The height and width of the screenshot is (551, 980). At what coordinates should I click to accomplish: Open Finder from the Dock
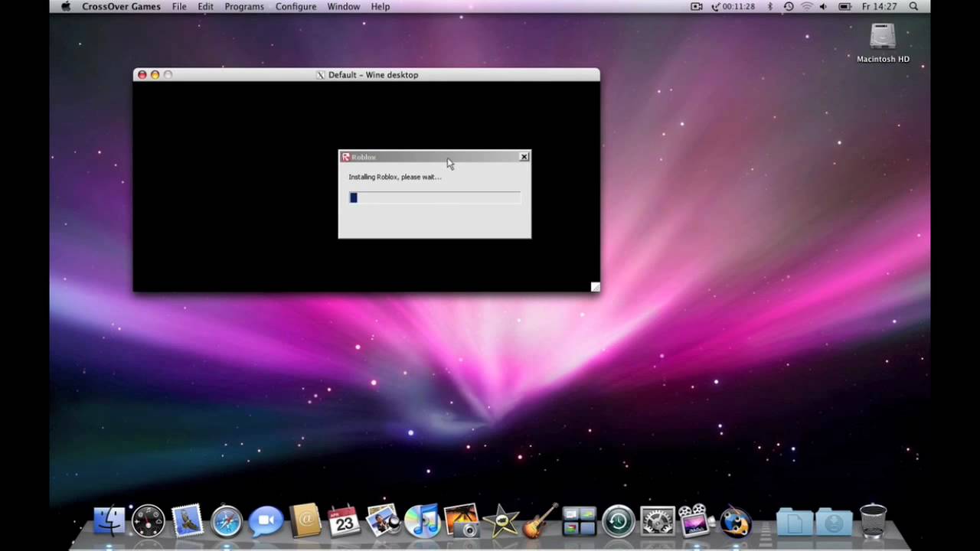(x=109, y=521)
